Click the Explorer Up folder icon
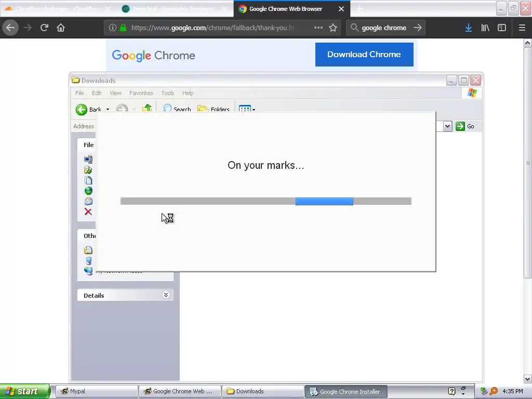 147,108
